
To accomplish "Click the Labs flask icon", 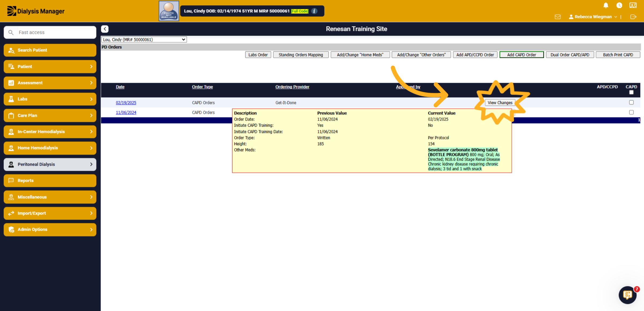I will pos(11,99).
